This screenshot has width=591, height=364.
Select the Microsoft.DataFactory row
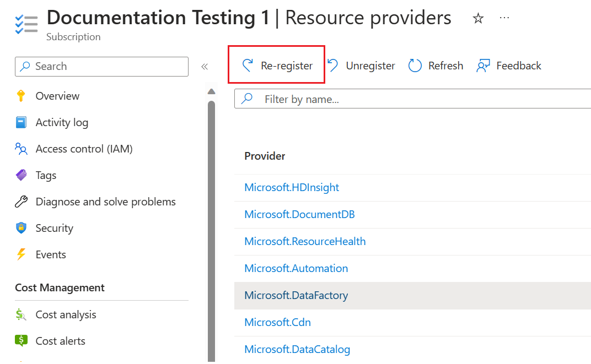296,295
